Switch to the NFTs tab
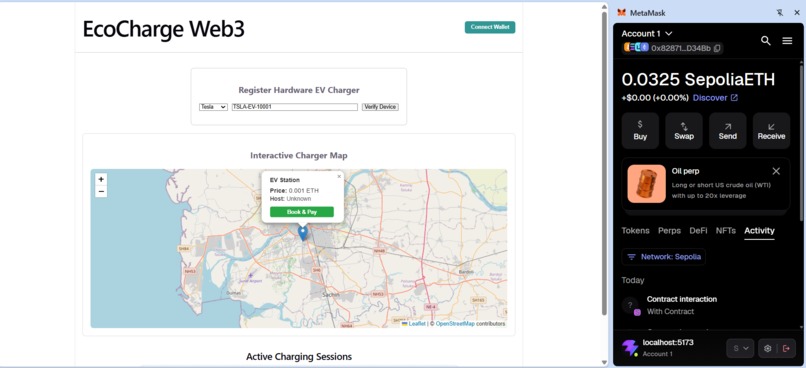 tap(725, 231)
